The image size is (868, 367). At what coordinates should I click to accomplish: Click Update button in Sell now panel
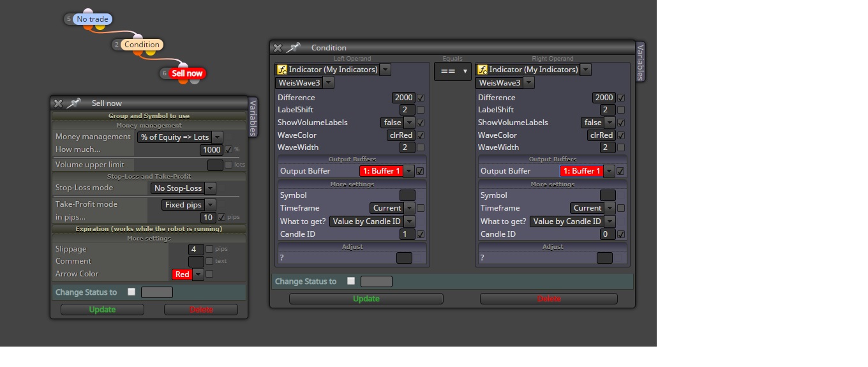click(102, 310)
